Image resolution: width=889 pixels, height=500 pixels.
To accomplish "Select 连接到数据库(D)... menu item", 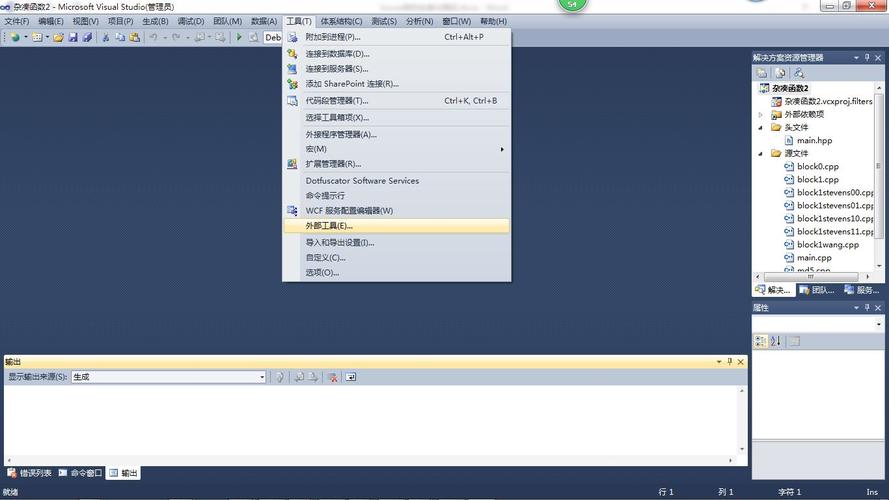I will click(x=396, y=54).
